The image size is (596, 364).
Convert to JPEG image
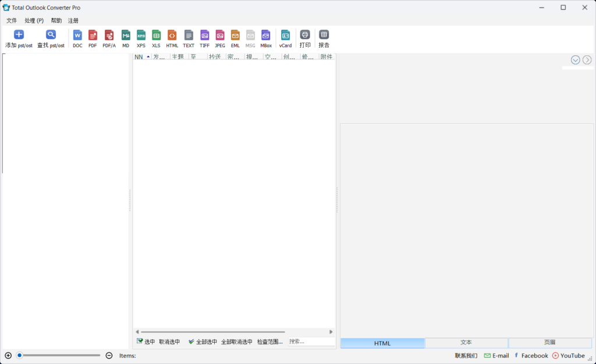[x=220, y=39]
